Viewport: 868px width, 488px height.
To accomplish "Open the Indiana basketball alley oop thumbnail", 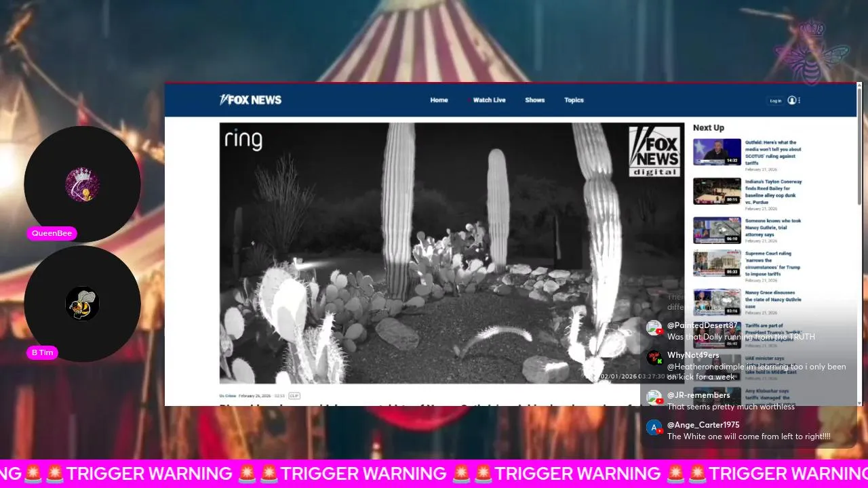I will [717, 191].
